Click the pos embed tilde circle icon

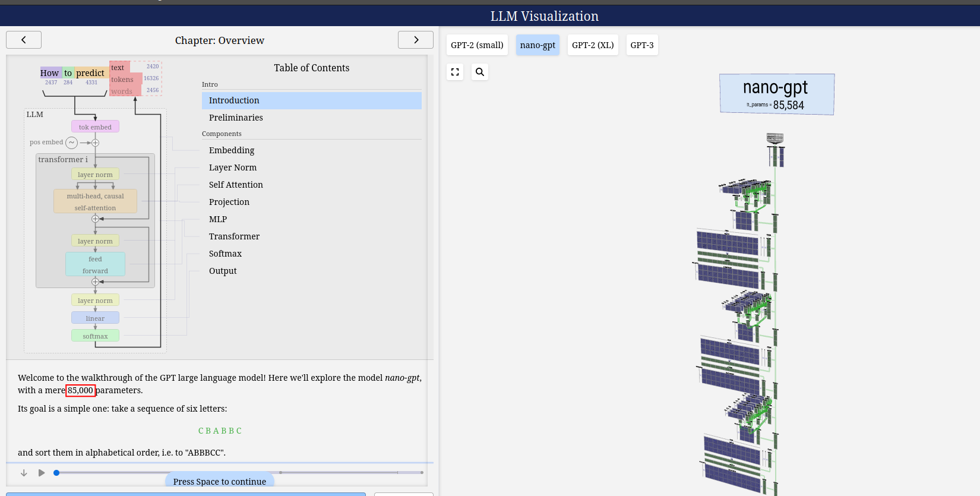click(71, 143)
